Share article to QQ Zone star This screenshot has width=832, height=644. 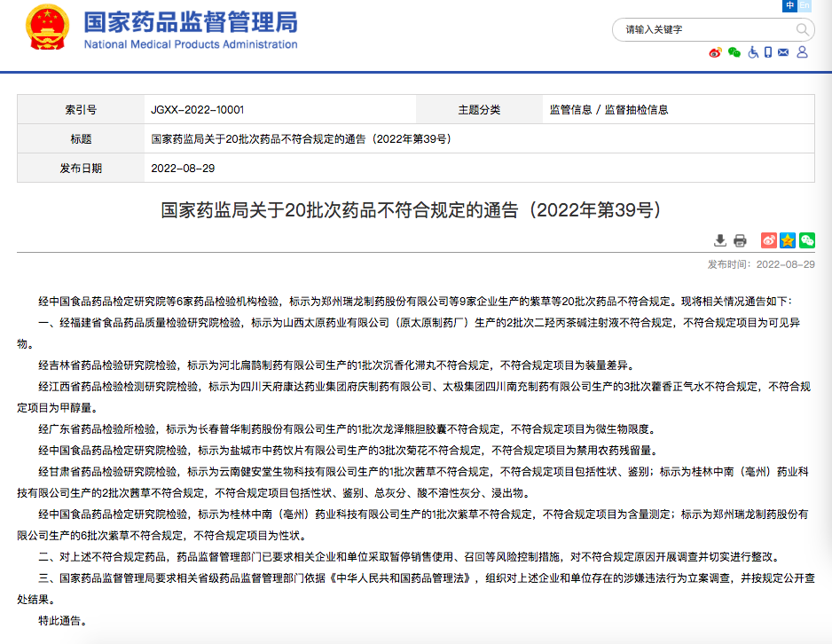(788, 240)
